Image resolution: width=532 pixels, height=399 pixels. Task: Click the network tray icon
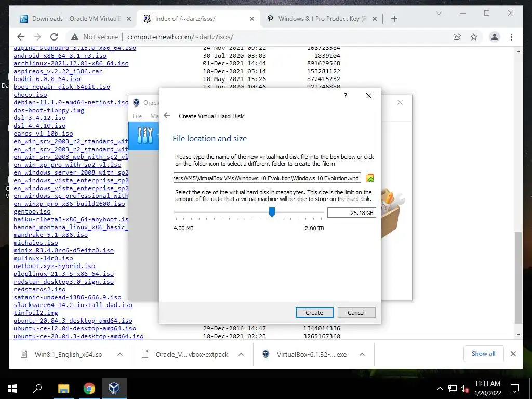(453, 389)
